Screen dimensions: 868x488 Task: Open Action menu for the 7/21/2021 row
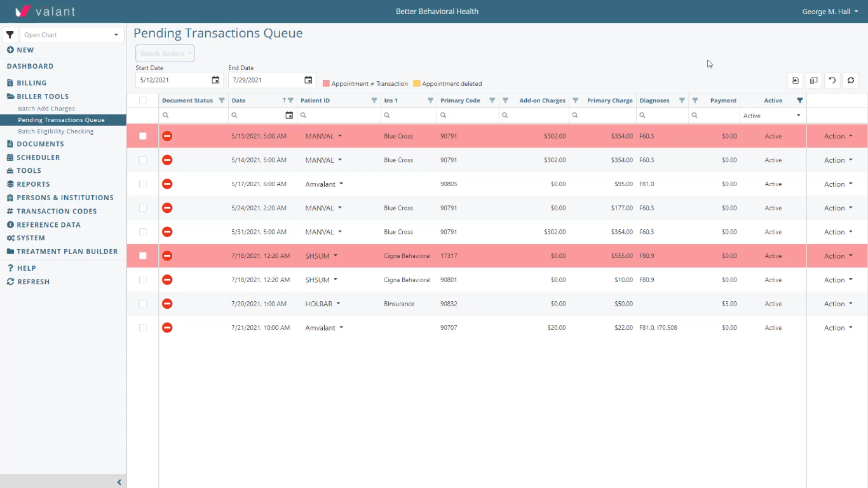pos(838,328)
